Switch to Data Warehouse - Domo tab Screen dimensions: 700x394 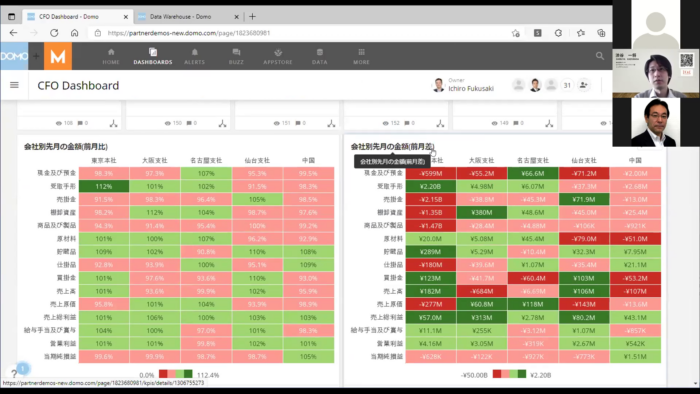point(180,17)
